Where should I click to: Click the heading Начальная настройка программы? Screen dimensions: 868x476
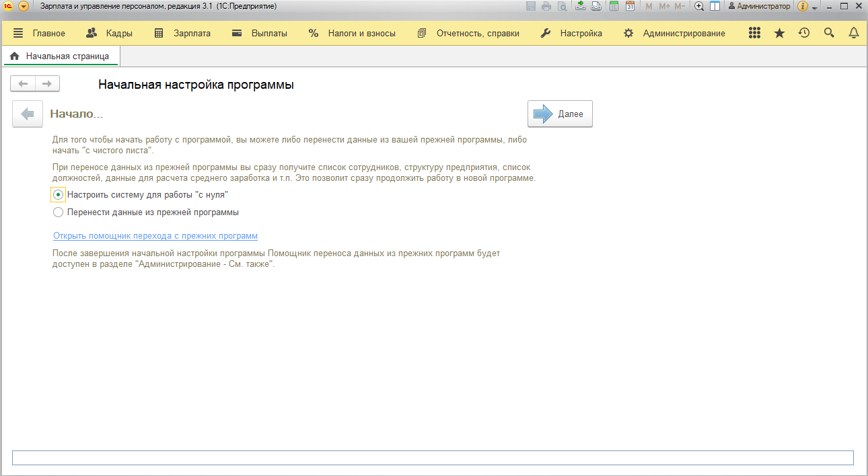(196, 85)
